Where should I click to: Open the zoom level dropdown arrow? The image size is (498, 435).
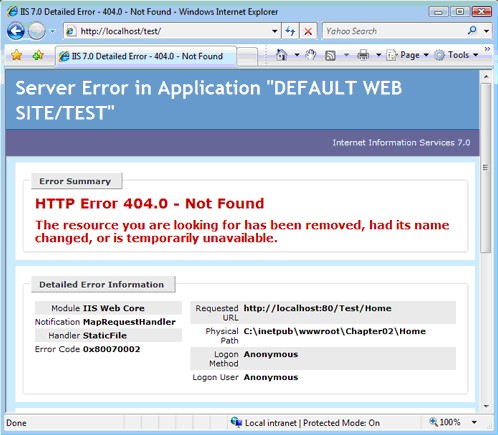tap(474, 422)
